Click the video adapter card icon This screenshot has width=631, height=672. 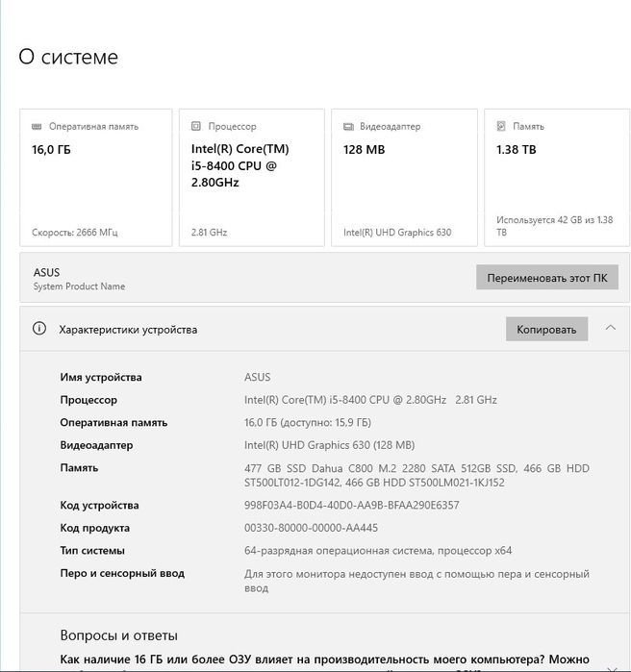tap(348, 126)
